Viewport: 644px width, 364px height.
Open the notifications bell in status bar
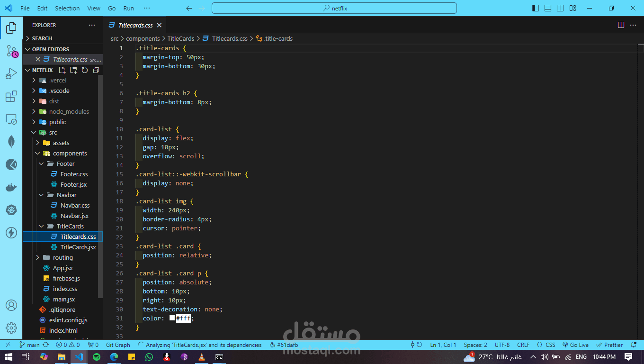634,345
